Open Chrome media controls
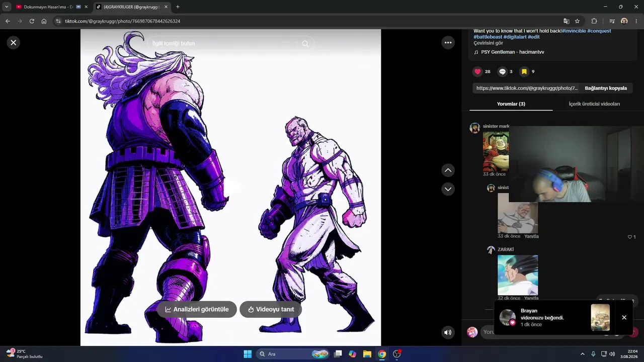This screenshot has height=362, width=644. pyautogui.click(x=612, y=21)
